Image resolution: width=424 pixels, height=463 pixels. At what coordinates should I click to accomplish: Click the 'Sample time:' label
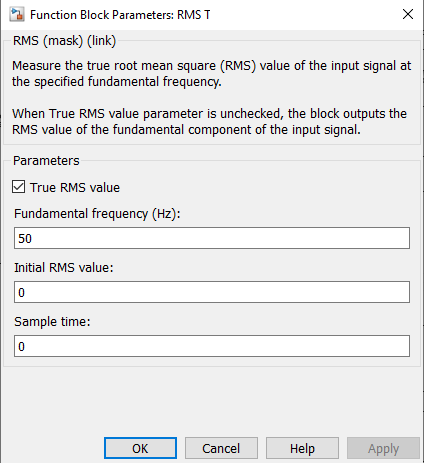coord(52,322)
